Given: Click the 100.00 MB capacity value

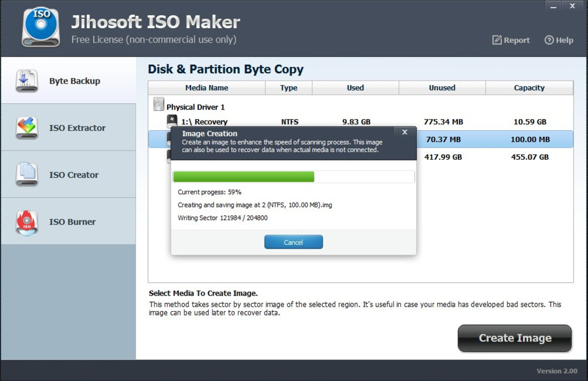Looking at the screenshot, I should tap(530, 140).
